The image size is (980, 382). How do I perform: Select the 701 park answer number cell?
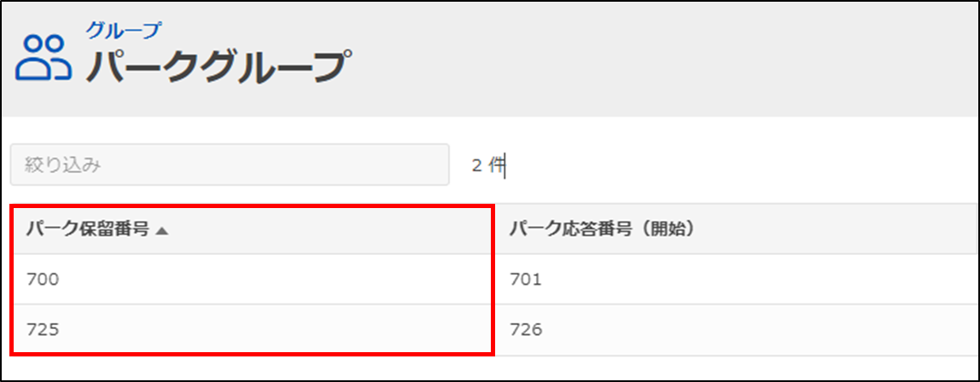click(x=525, y=281)
